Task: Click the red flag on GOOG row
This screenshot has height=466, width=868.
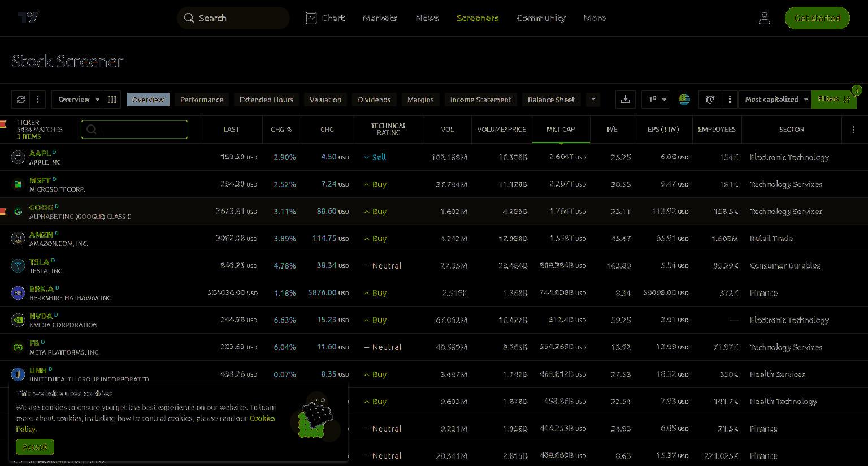Action: point(3,212)
